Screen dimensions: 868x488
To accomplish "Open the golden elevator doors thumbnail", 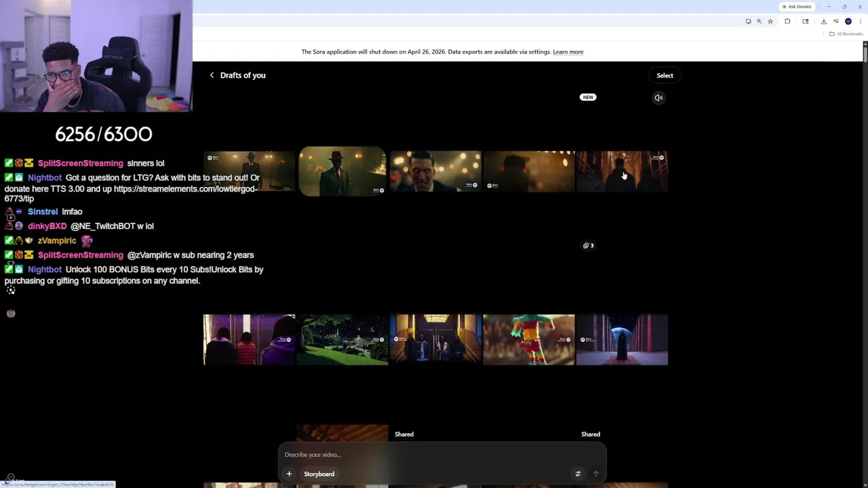I will (435, 340).
